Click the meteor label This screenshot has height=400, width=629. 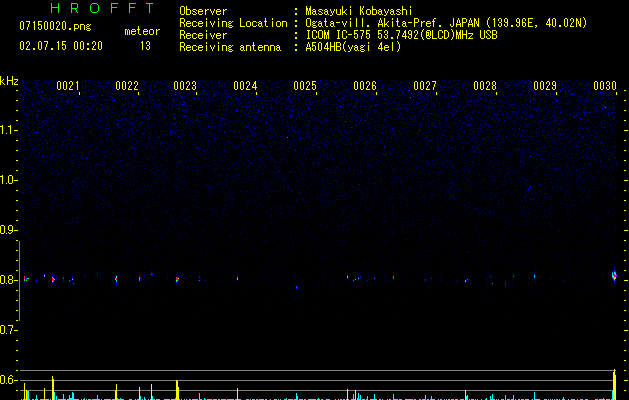(142, 31)
